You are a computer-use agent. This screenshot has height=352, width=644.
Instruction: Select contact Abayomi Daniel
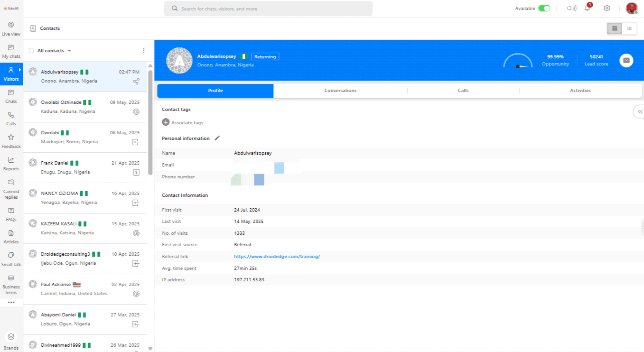pyautogui.click(x=85, y=319)
